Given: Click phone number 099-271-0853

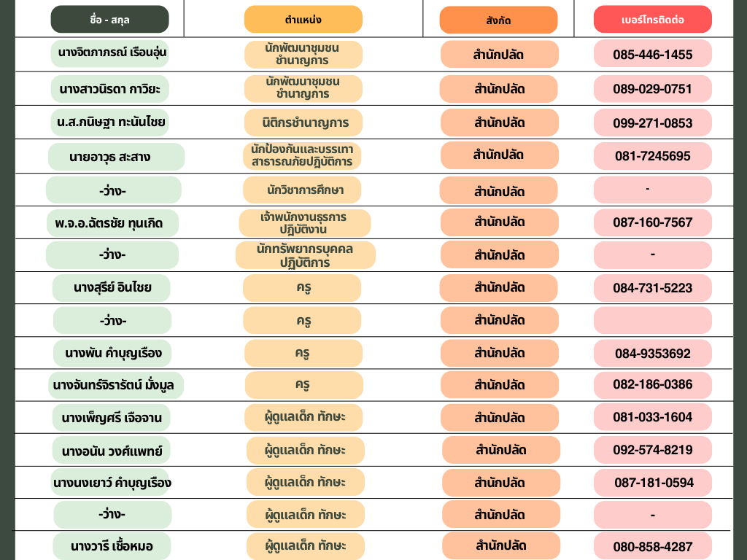Looking at the screenshot, I should point(652,122).
